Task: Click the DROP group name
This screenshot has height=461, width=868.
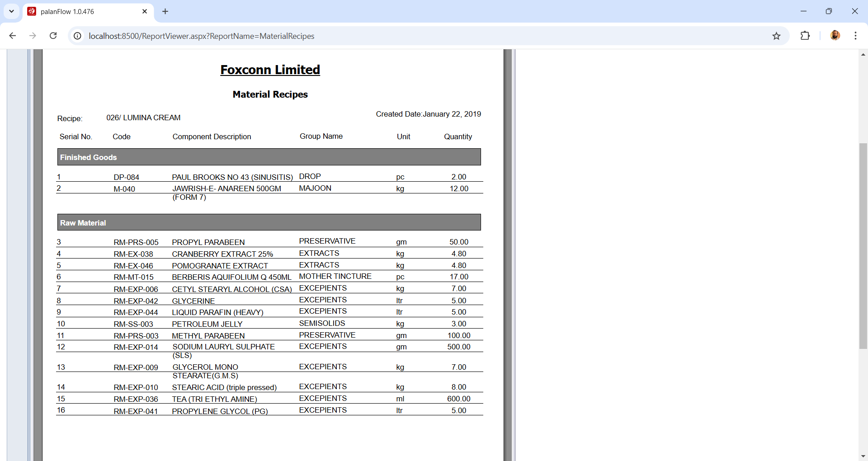Action: pyautogui.click(x=310, y=176)
